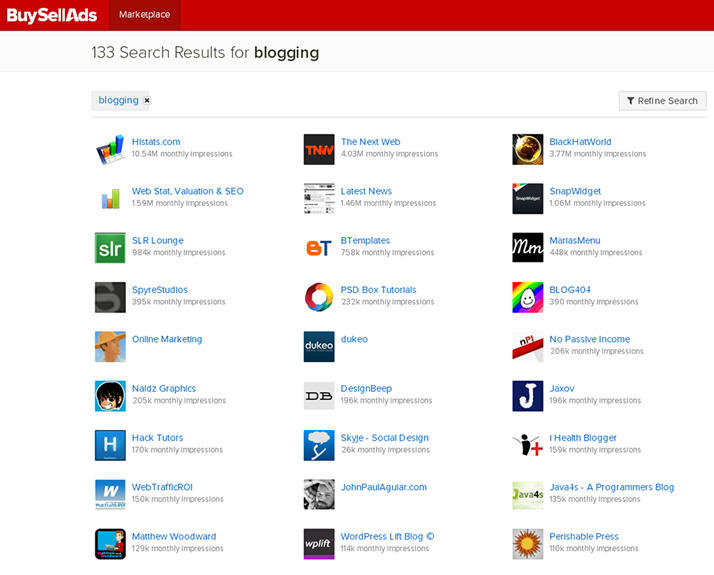Click the I Health Blogger figure icon
This screenshot has height=575, width=714.
tap(528, 445)
